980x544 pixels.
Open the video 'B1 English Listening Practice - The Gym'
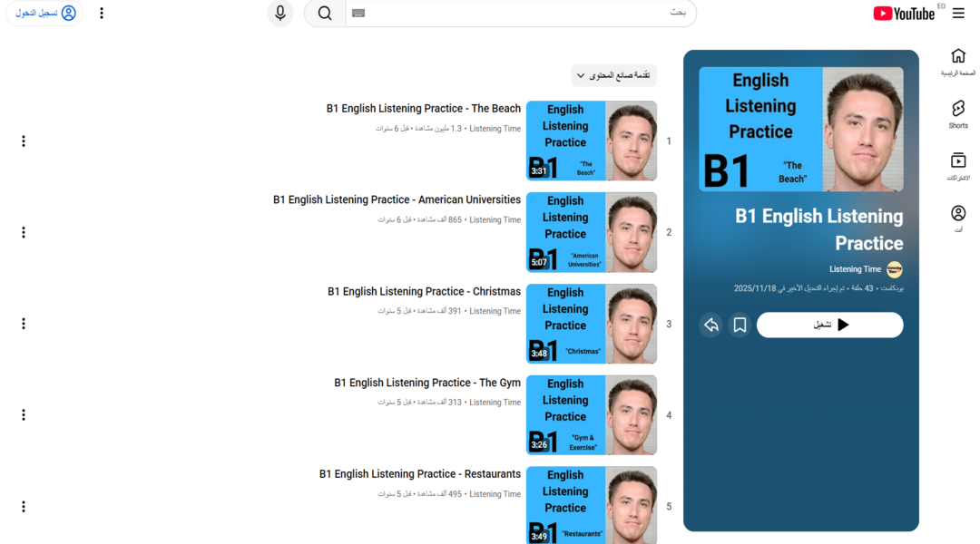pos(428,382)
